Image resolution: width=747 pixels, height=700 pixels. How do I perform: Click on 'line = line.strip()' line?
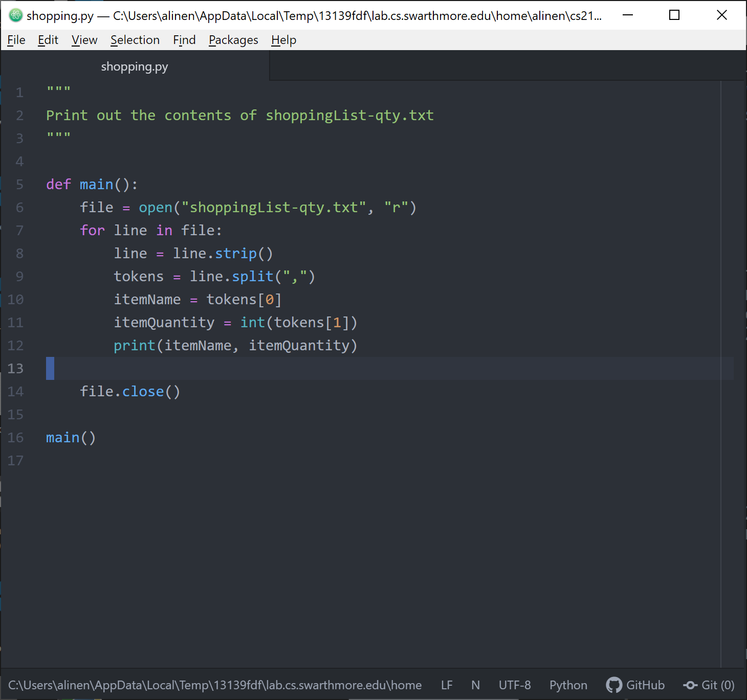click(193, 254)
